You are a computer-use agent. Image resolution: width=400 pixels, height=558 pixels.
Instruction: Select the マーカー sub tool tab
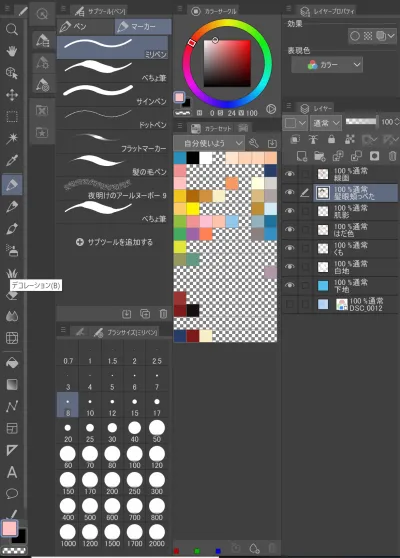(143, 27)
